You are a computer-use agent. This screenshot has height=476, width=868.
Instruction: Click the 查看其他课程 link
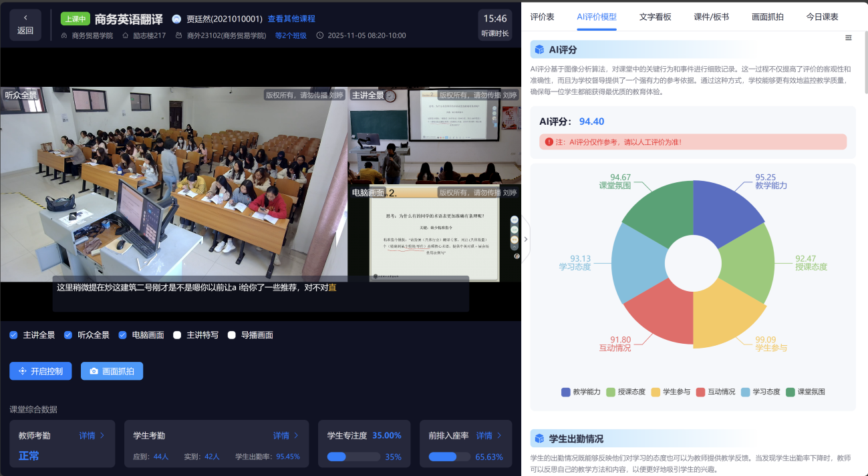291,17
